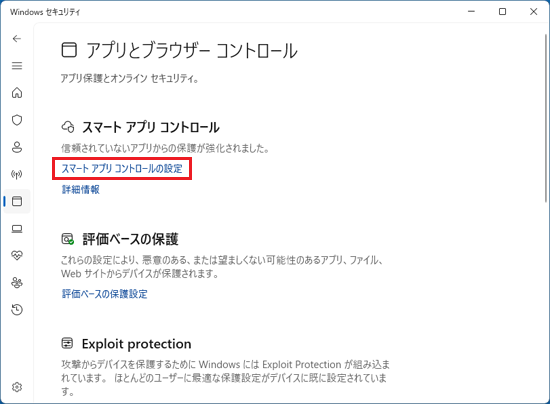Open the 詳細情報 link

pos(81,189)
